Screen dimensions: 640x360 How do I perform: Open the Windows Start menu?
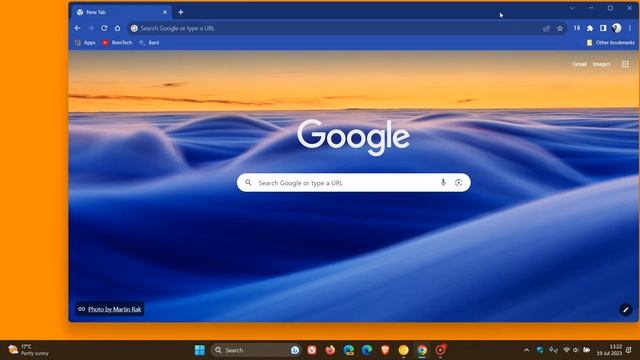click(200, 350)
